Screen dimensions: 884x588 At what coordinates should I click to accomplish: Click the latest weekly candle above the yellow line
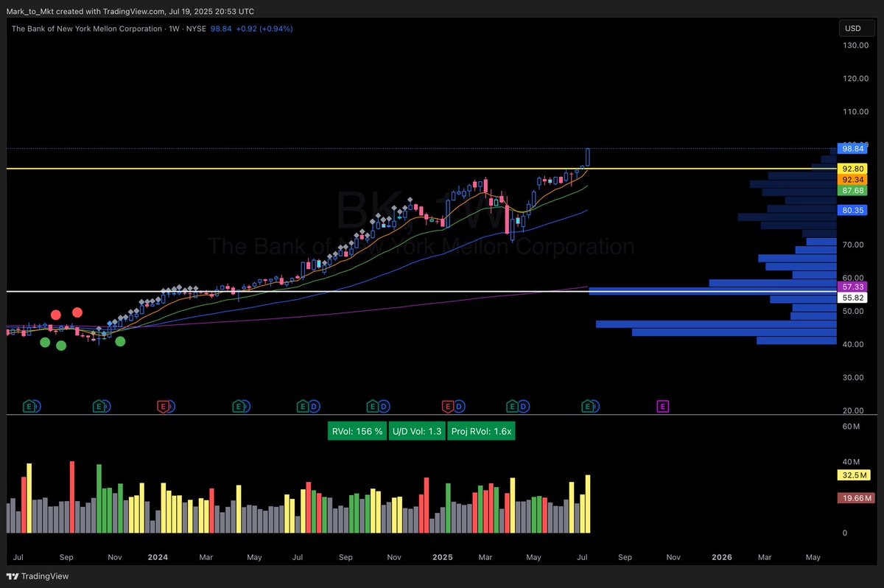(x=588, y=157)
